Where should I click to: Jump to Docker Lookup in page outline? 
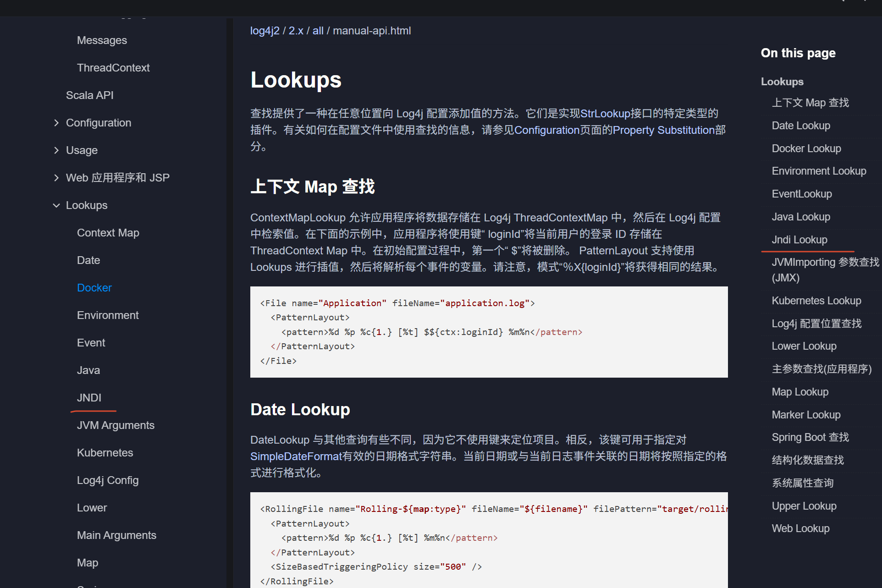tap(806, 148)
